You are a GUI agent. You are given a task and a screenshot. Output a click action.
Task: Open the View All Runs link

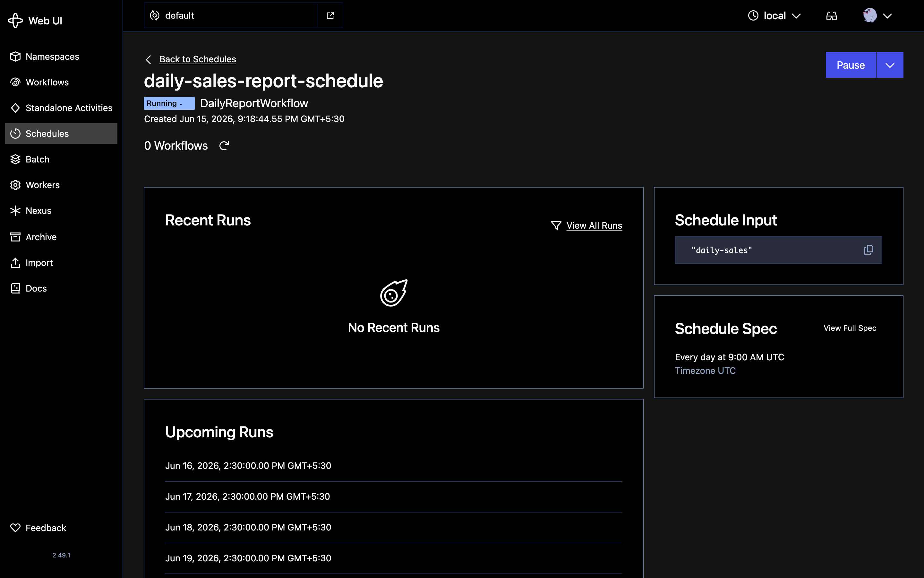pos(594,225)
